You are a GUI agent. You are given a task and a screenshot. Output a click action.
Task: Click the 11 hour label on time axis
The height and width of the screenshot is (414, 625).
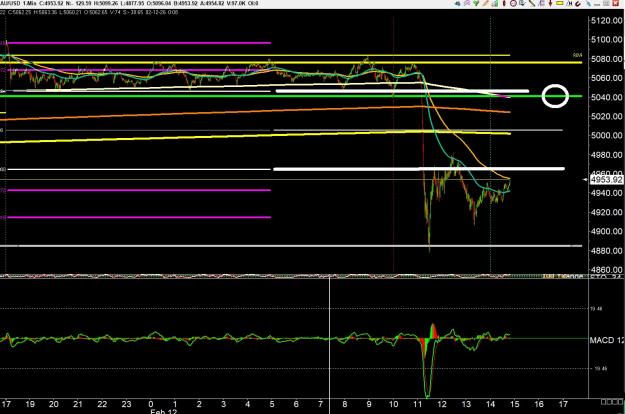417,404
